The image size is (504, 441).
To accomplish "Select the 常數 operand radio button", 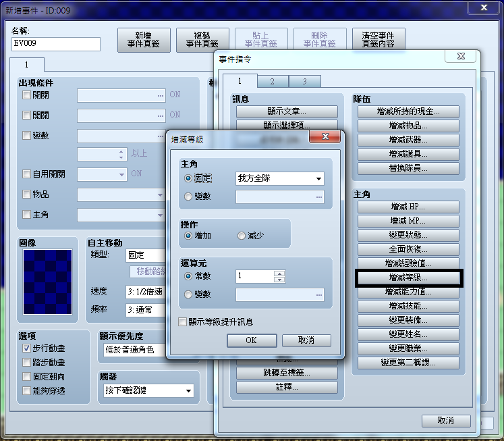I will 188,276.
